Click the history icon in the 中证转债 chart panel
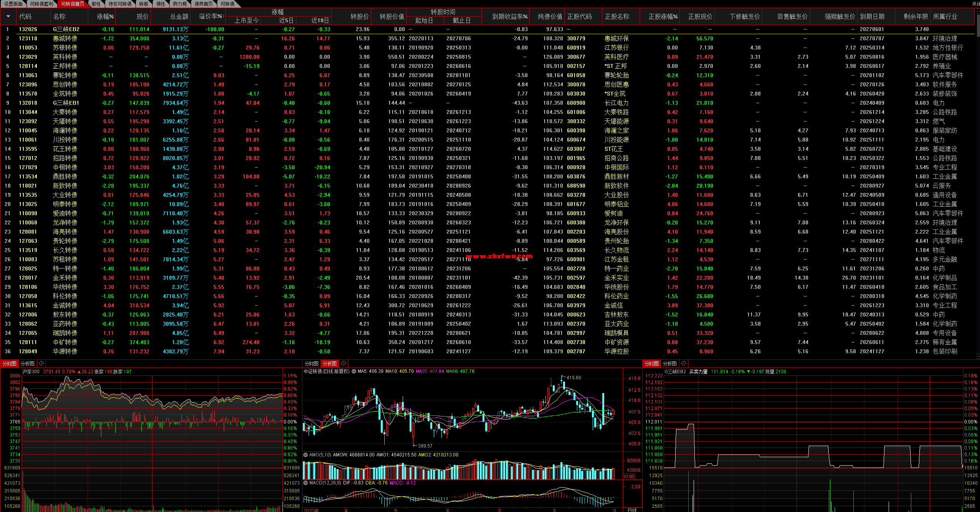The width and height of the screenshot is (980, 512). coord(344,363)
